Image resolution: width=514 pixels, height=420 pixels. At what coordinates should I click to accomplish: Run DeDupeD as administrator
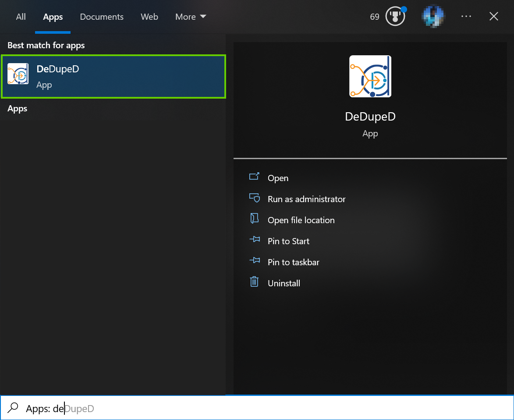306,199
